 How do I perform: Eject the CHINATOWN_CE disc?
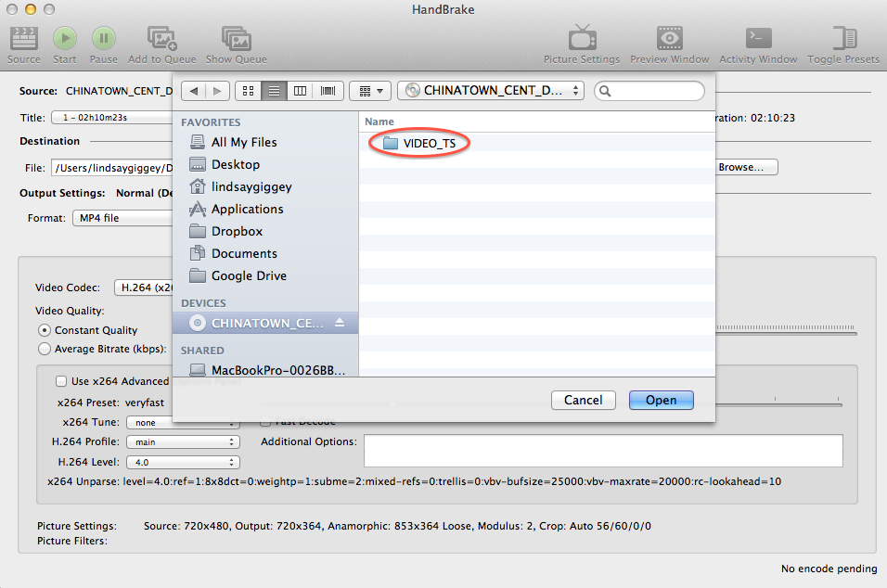click(340, 322)
